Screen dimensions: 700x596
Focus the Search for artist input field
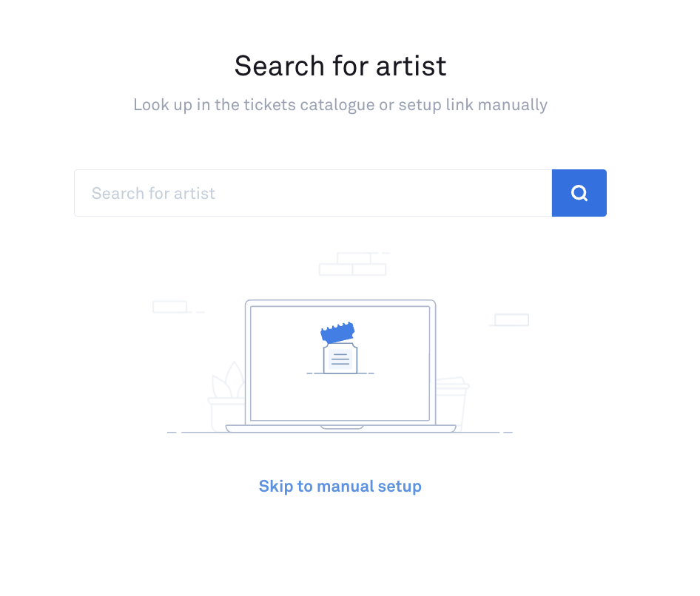[x=313, y=193]
